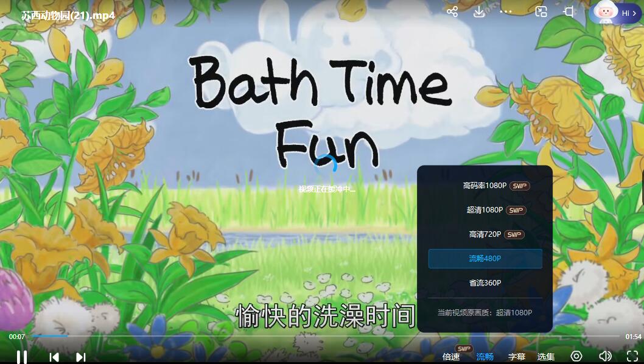The height and width of the screenshot is (364, 644).
Task: Click the download icon
Action: pyautogui.click(x=479, y=12)
